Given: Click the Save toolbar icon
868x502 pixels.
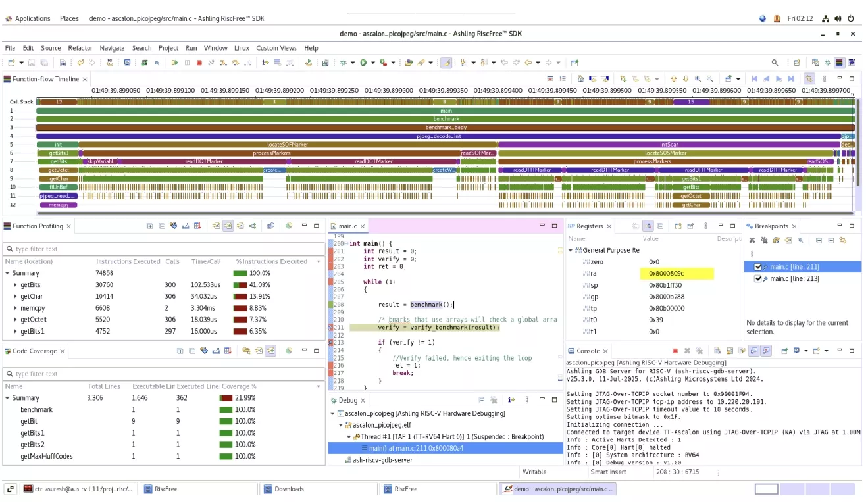Looking at the screenshot, I should click(33, 63).
